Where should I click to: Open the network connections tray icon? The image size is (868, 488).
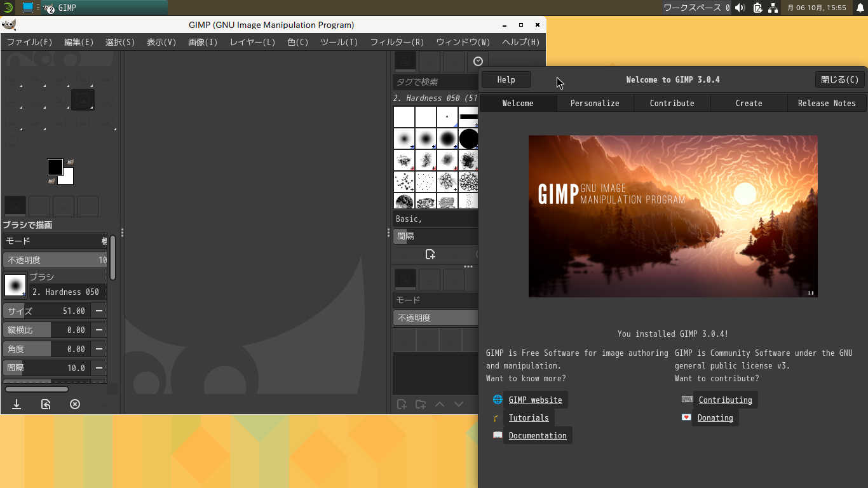(x=773, y=8)
